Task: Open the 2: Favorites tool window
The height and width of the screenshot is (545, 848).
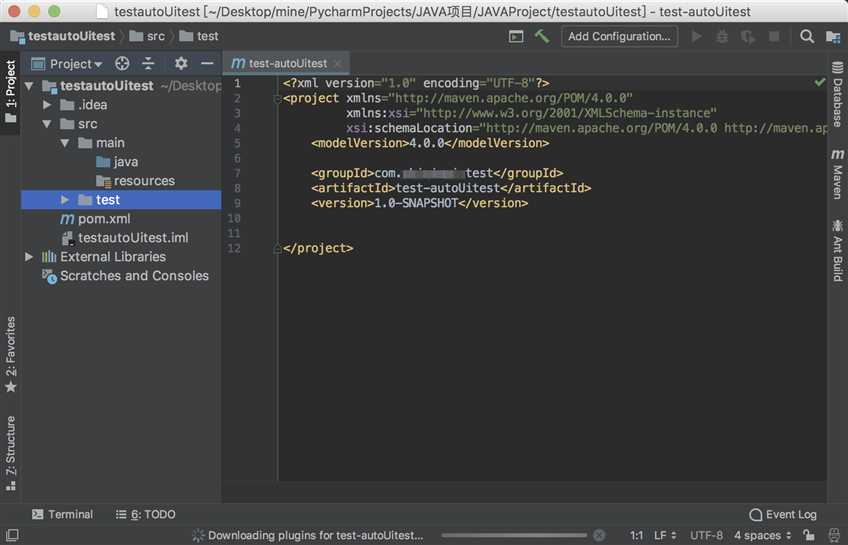Action: (10, 354)
